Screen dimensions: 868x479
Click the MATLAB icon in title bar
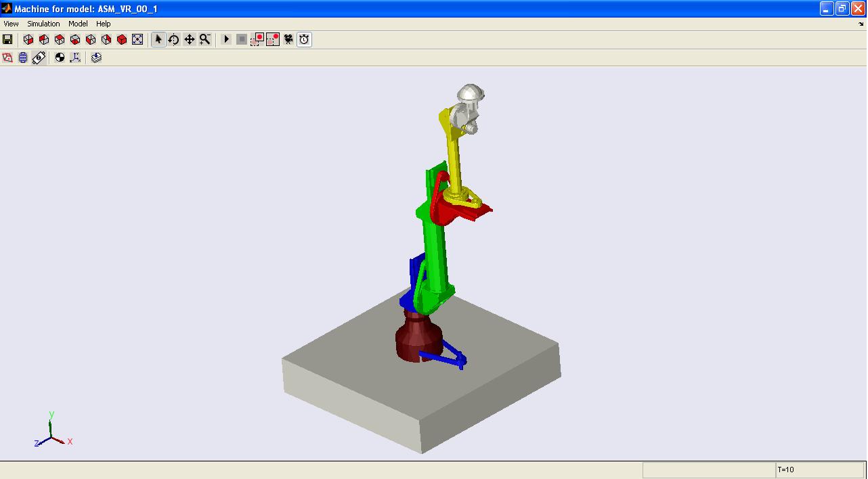click(7, 9)
